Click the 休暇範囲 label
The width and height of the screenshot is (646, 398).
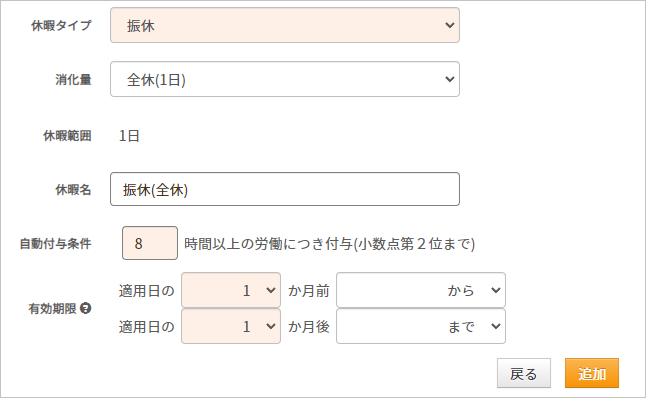coord(67,136)
